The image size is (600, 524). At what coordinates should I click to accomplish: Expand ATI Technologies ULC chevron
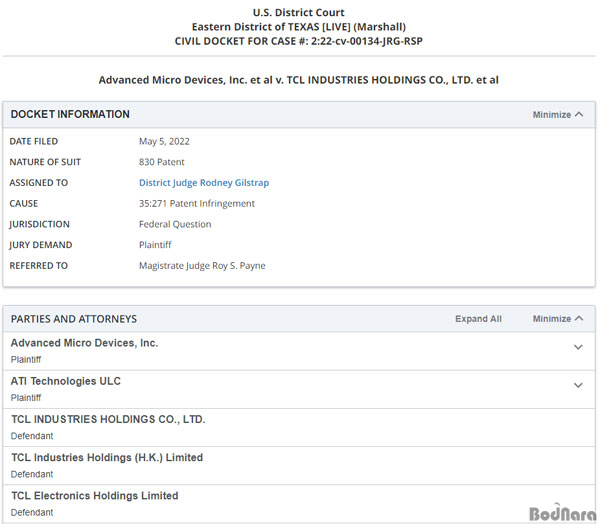click(578, 385)
